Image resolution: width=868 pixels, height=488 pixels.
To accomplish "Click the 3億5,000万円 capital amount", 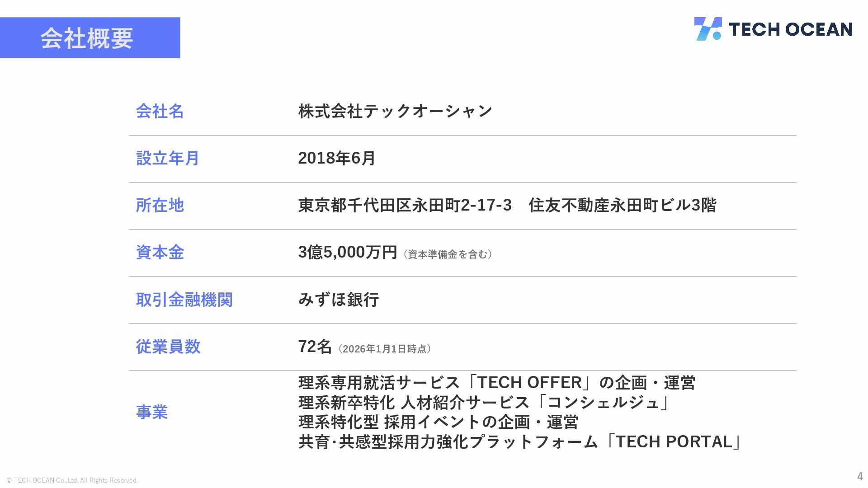I will click(347, 252).
